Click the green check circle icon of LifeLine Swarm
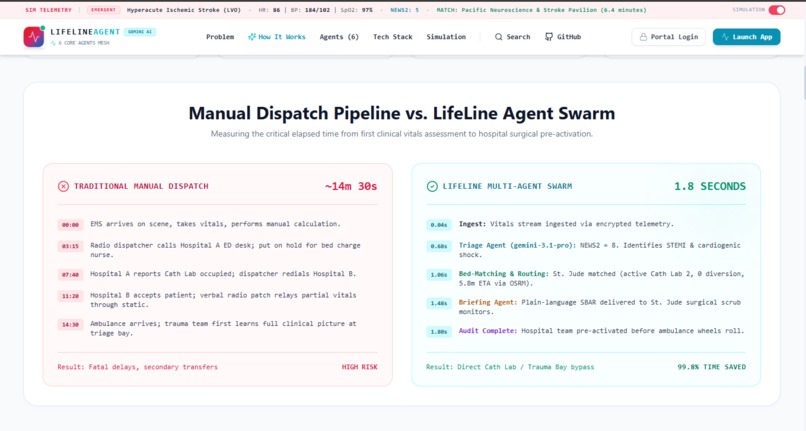The image size is (806, 431). pos(432,186)
